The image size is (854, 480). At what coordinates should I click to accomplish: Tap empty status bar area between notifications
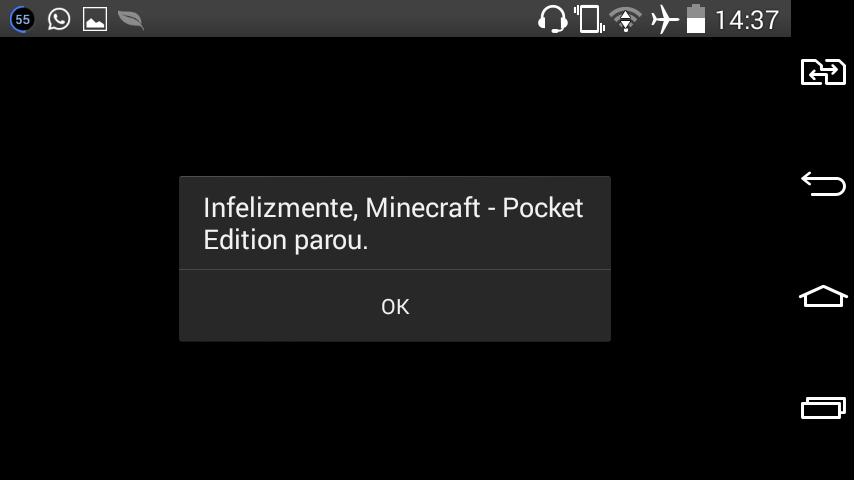pos(338,19)
